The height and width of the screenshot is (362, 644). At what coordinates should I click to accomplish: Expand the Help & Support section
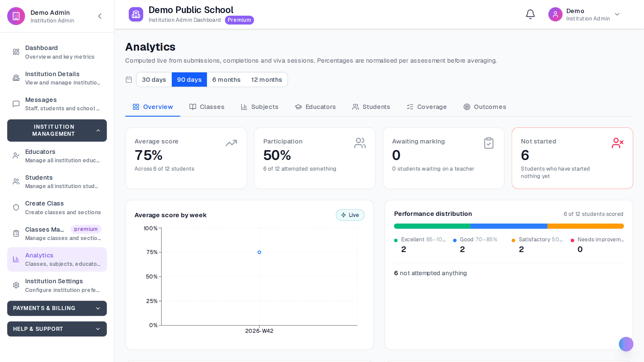click(x=57, y=329)
